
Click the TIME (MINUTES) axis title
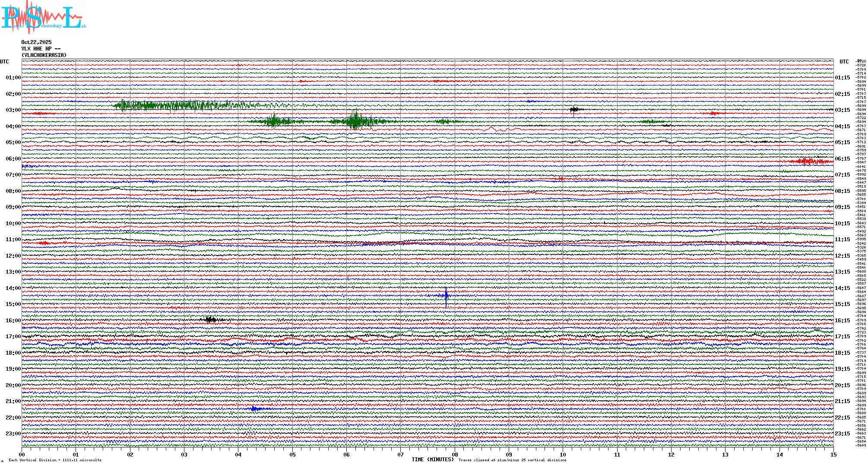coord(433,460)
